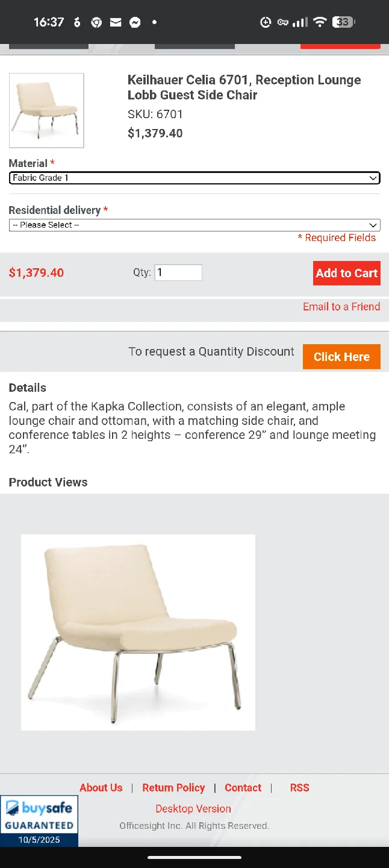Click Here to request a Quantity Discount
This screenshot has height=868, width=389.
pos(341,356)
